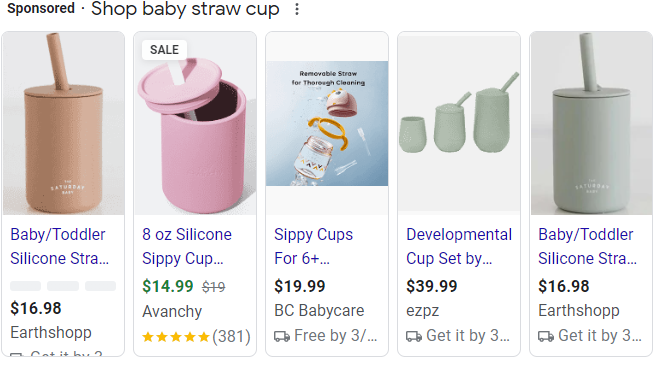The height and width of the screenshot is (369, 659).
Task: Open the pink silicone sippy cup image
Action: 195,124
